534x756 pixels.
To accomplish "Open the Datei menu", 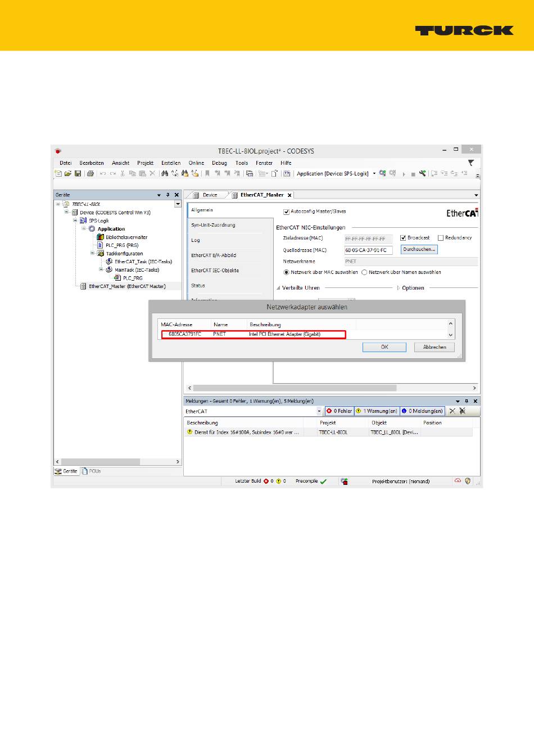I will coord(66,163).
